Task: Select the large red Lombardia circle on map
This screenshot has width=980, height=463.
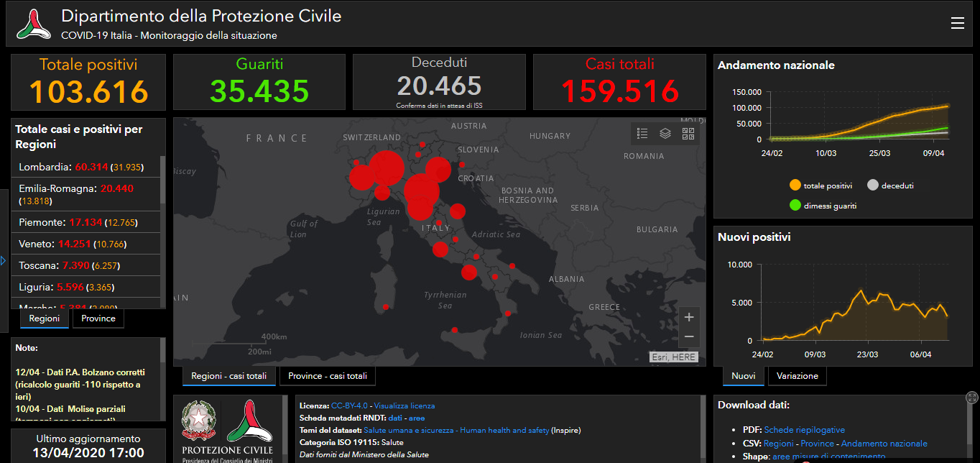Action: point(386,168)
